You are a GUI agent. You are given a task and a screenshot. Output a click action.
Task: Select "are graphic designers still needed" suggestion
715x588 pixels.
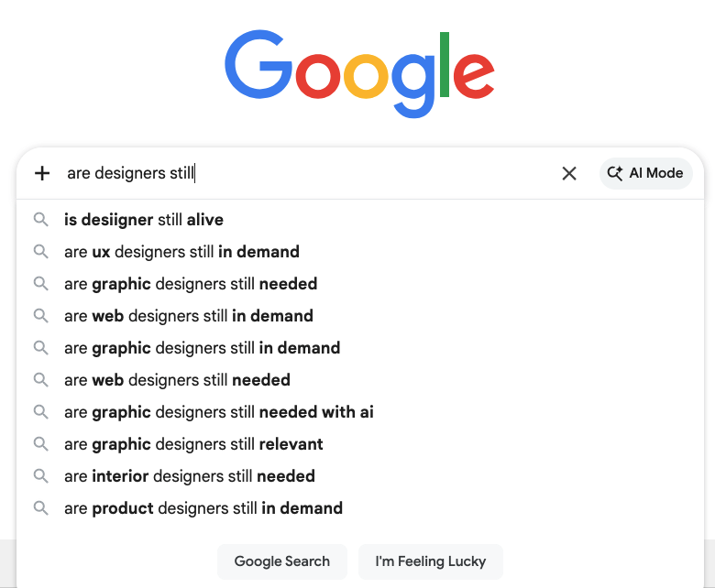[x=191, y=284]
